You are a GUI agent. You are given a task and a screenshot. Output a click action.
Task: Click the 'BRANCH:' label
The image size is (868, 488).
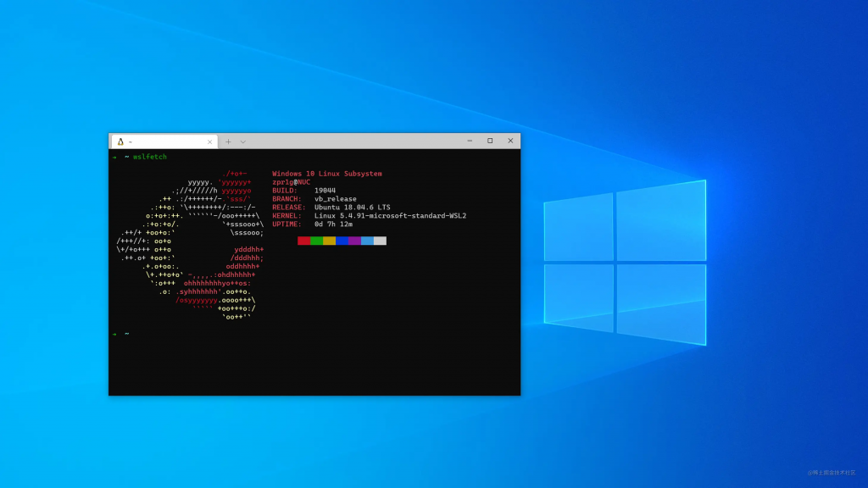[x=287, y=198]
